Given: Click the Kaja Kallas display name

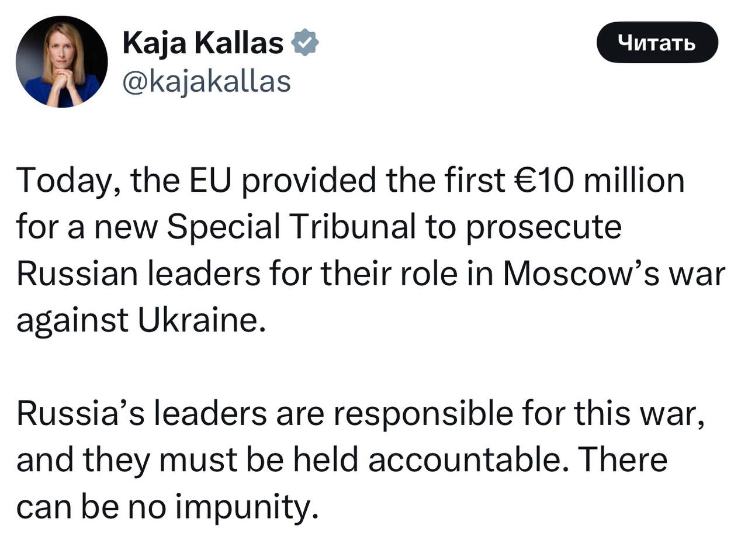Looking at the screenshot, I should click(x=203, y=43).
